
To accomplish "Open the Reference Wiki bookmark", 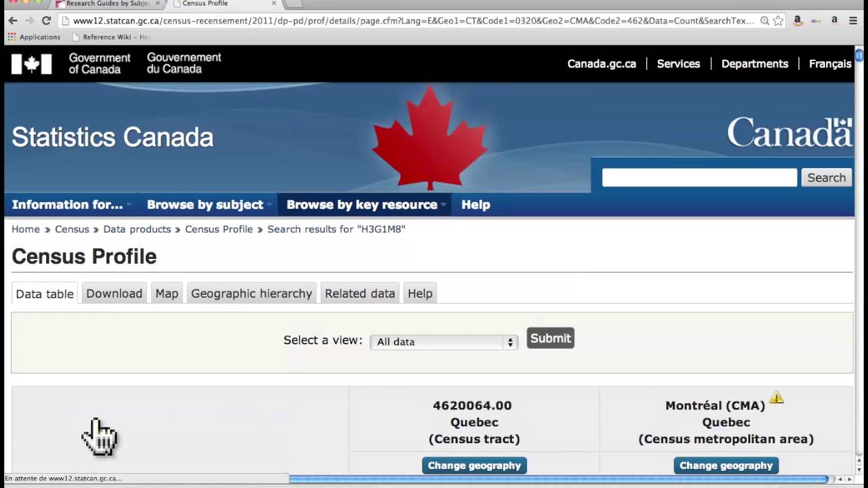I will pos(111,37).
